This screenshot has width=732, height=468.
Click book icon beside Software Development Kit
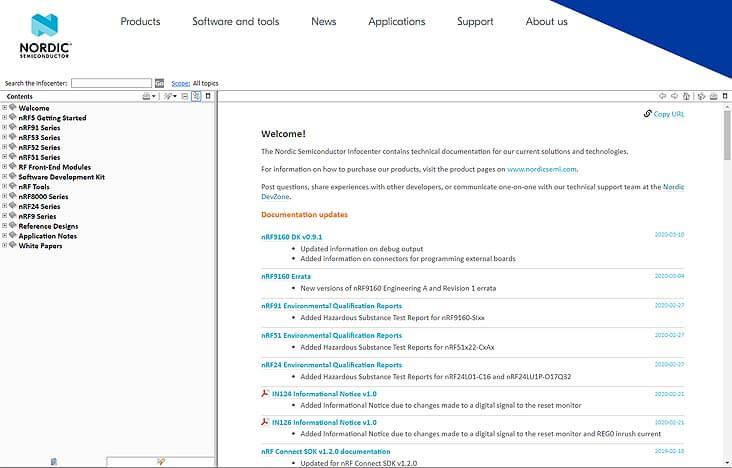pyautogui.click(x=13, y=176)
